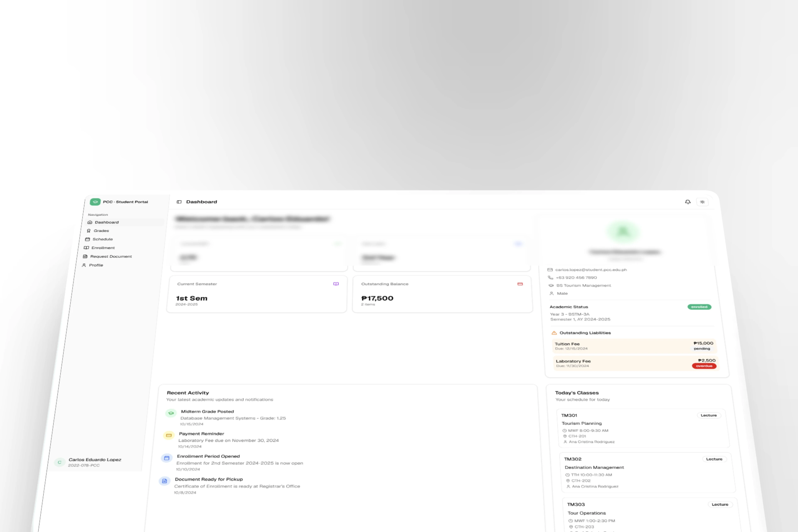
Task: Click the clock icon beside TTH 10:00-11:30 AM
Action: 568,475
